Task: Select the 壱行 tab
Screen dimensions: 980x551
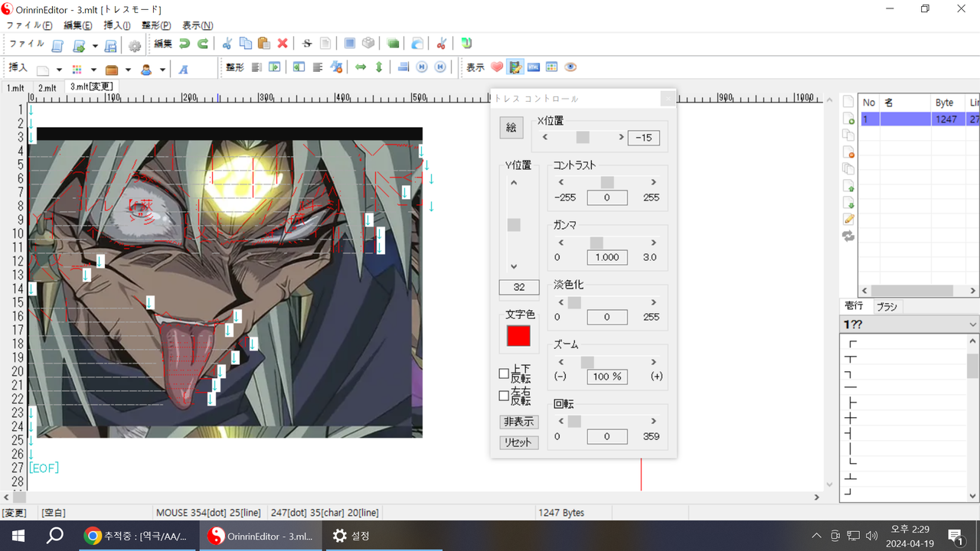Action: (x=854, y=305)
